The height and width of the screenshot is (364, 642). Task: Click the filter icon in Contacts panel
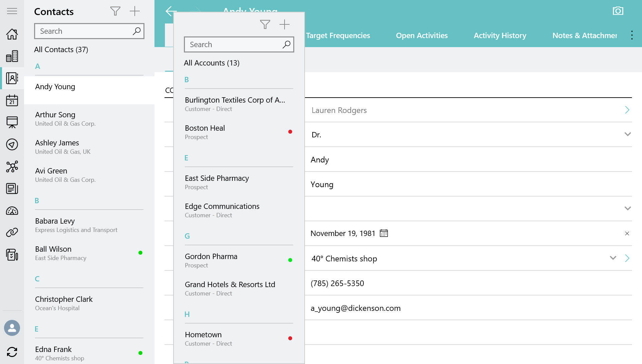pyautogui.click(x=115, y=11)
